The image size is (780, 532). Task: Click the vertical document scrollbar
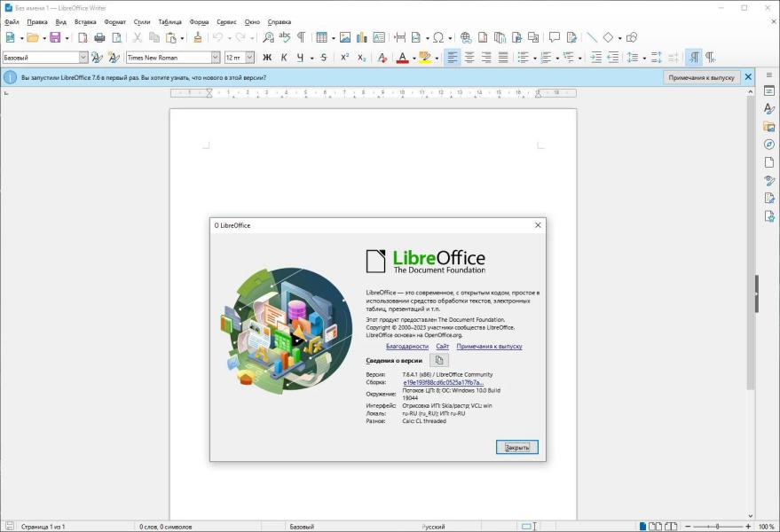coord(750,244)
